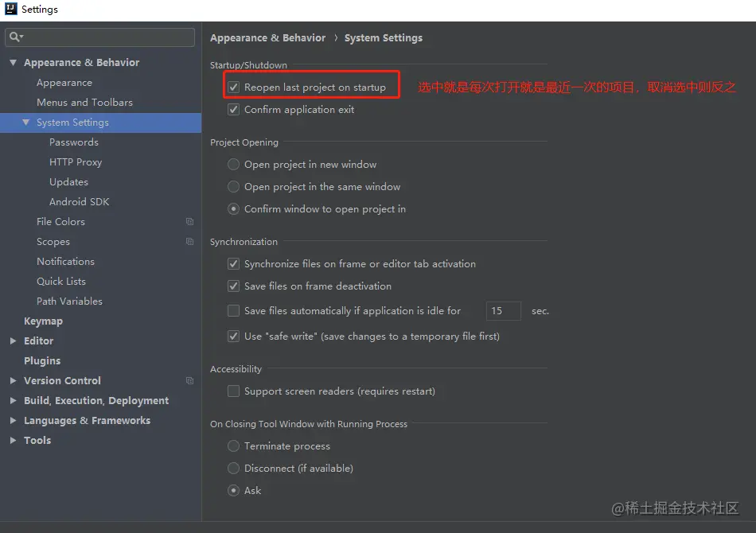Open the Plugins settings page
The width and height of the screenshot is (756, 533).
pos(42,360)
